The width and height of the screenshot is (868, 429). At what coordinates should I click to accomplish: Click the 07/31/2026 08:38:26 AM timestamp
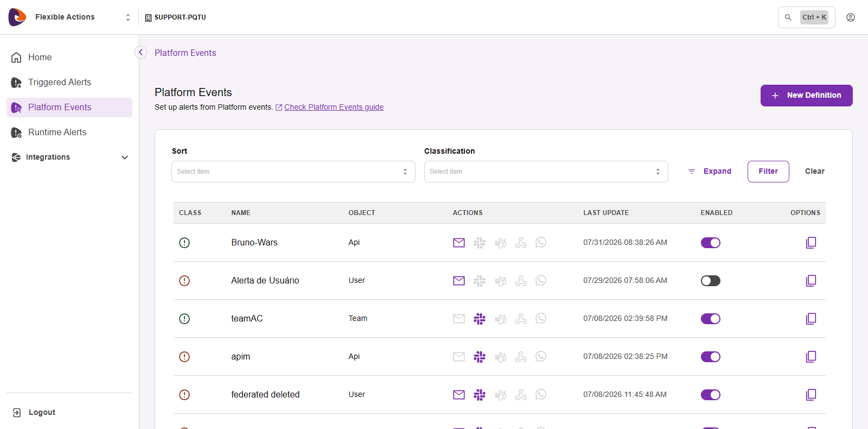[626, 243]
